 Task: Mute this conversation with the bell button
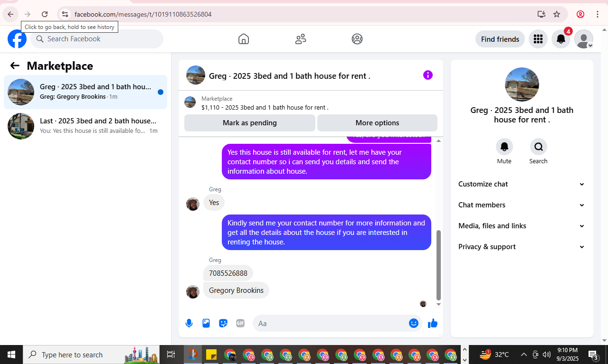[504, 147]
